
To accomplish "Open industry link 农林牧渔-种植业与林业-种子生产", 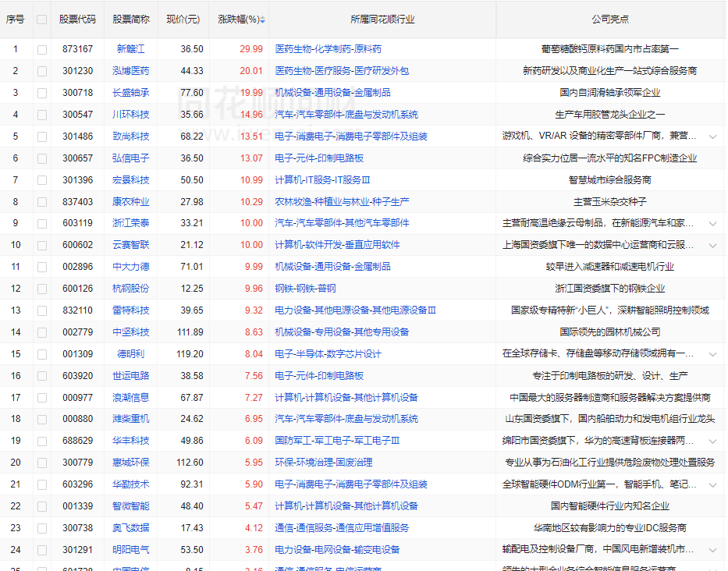I will point(342,201).
